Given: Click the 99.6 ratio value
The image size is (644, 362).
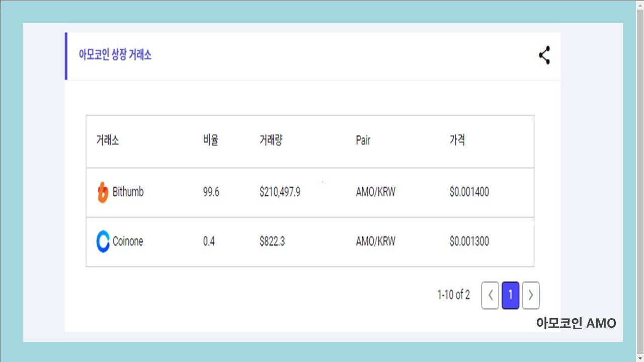Looking at the screenshot, I should click(x=211, y=192).
